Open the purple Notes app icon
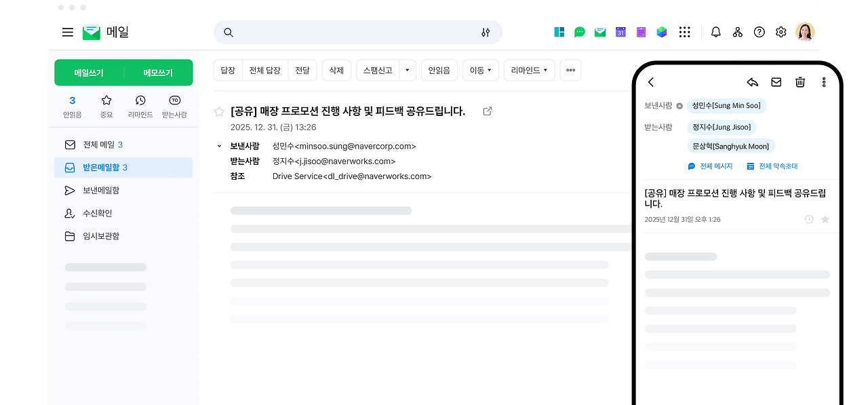The height and width of the screenshot is (405, 868). click(641, 32)
